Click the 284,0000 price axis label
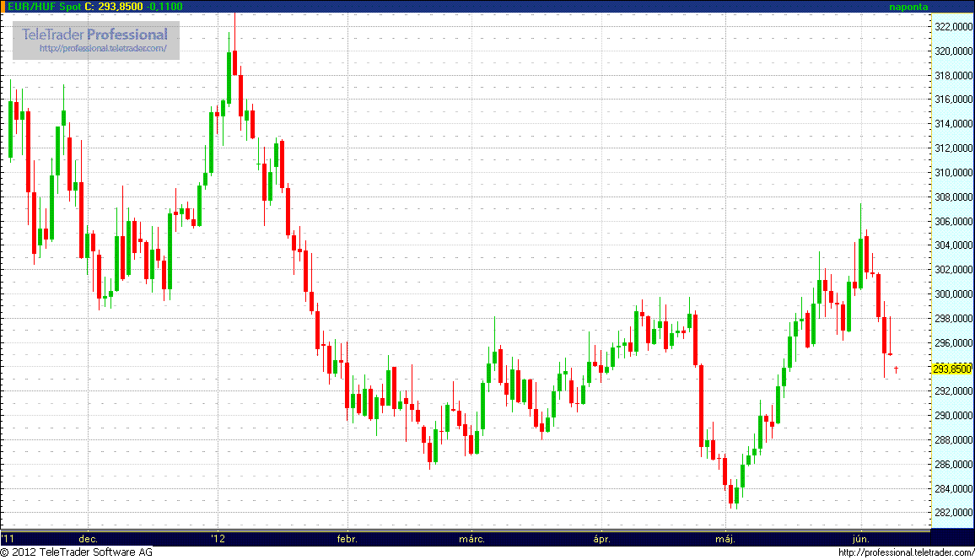The width and height of the screenshot is (975, 560). click(x=953, y=488)
